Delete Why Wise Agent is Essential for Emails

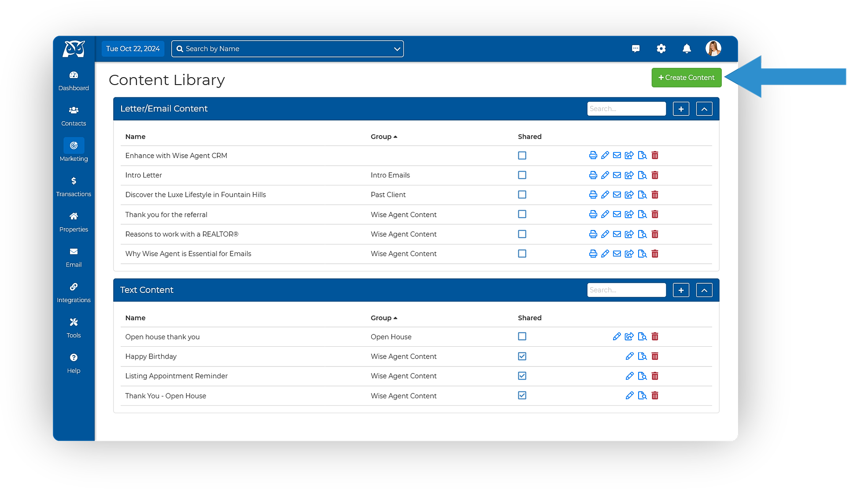pos(655,254)
